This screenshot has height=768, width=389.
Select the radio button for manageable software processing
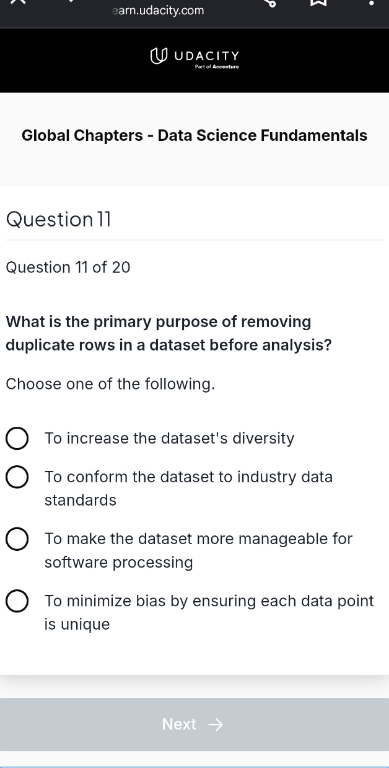(17, 539)
